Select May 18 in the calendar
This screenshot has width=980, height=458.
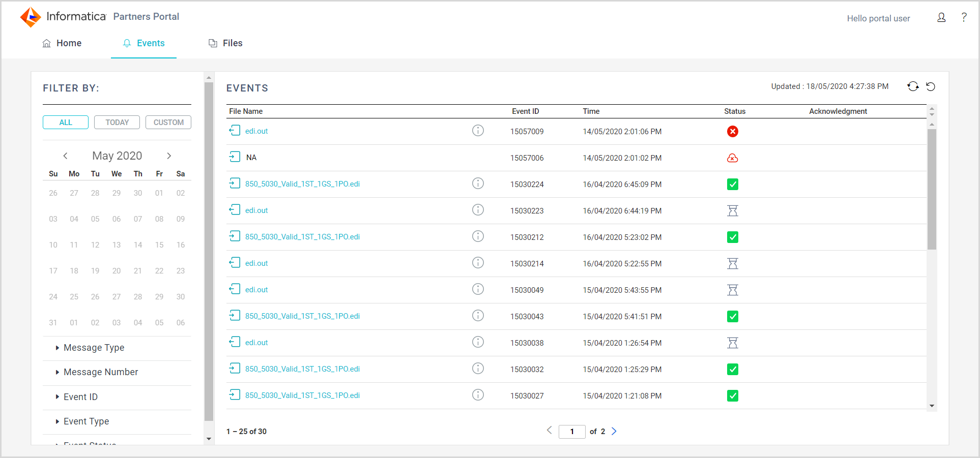pyautogui.click(x=74, y=271)
